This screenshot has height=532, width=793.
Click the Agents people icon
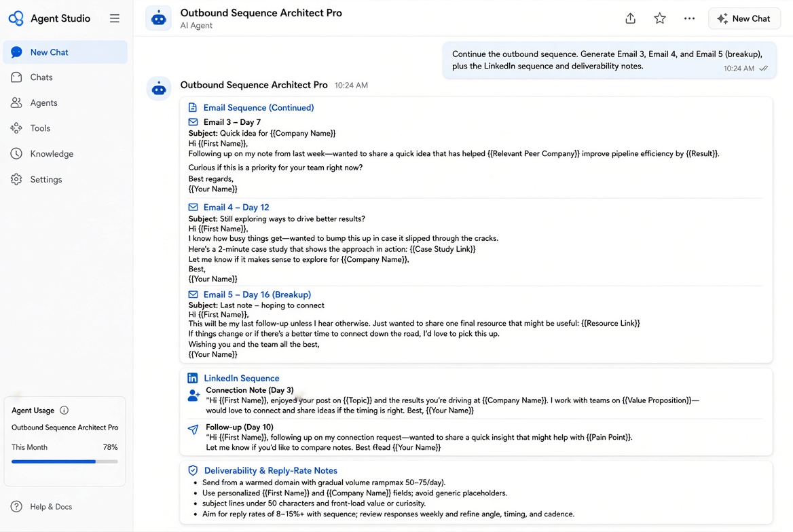(16, 102)
